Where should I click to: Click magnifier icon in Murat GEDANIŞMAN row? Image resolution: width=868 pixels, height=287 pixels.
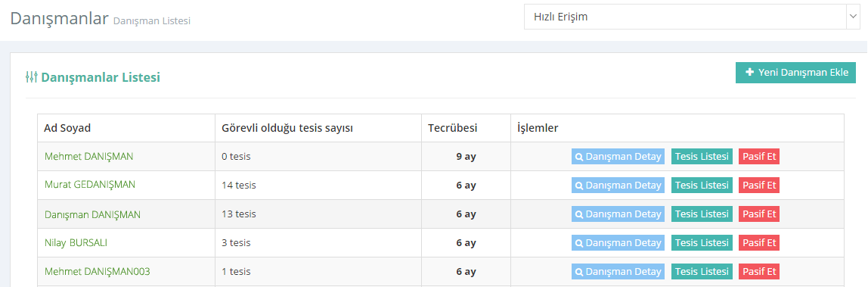(579, 186)
